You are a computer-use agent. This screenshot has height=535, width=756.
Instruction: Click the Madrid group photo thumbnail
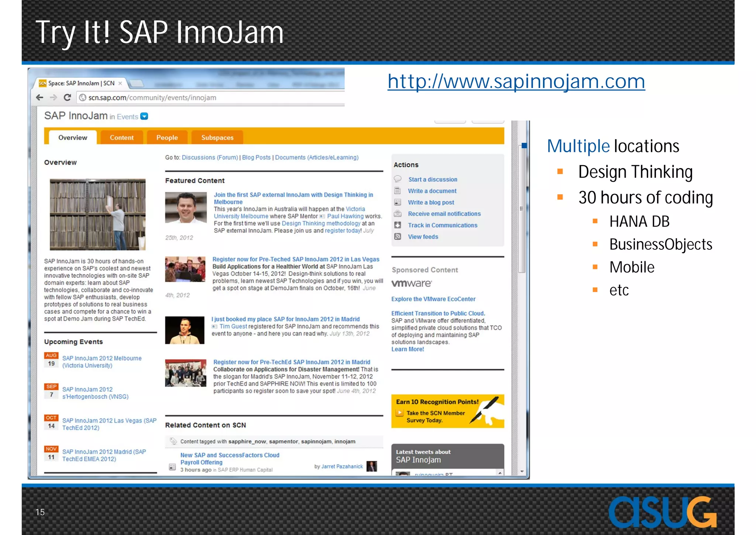point(186,373)
